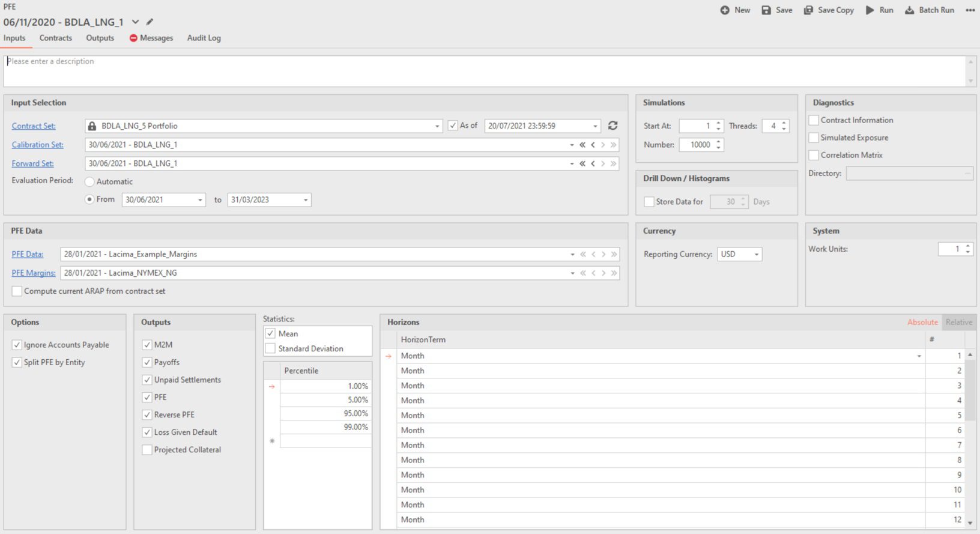Switch horizons to Absolute mode
Viewport: 980px width, 534px height.
coord(922,322)
